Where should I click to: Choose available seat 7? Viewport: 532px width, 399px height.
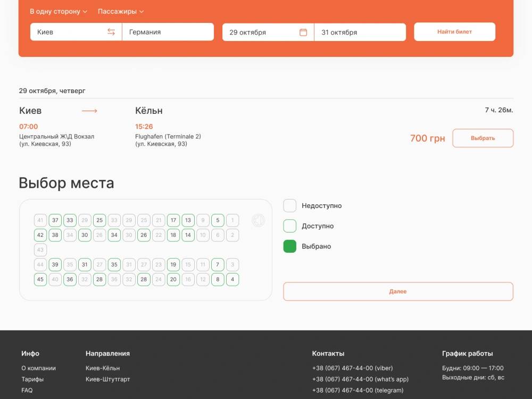point(218,264)
